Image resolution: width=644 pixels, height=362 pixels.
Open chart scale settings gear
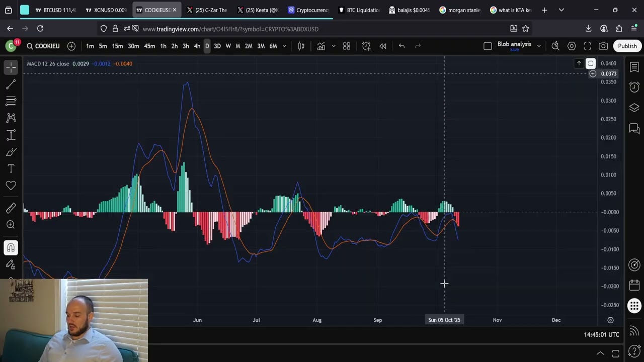click(610, 320)
